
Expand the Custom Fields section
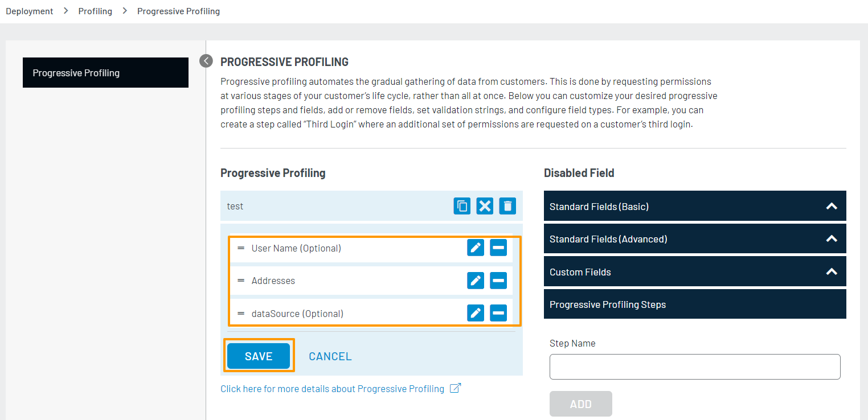pos(832,272)
